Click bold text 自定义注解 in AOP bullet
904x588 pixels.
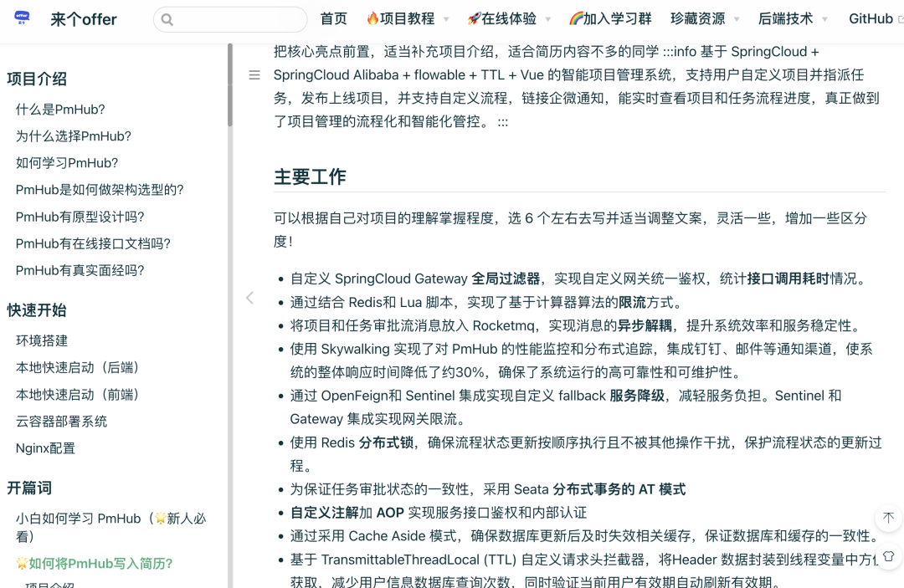pos(325,513)
